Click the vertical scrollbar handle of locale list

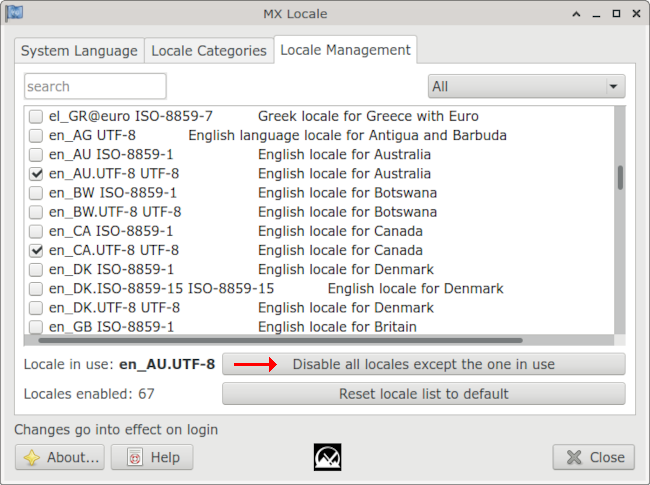click(x=620, y=177)
